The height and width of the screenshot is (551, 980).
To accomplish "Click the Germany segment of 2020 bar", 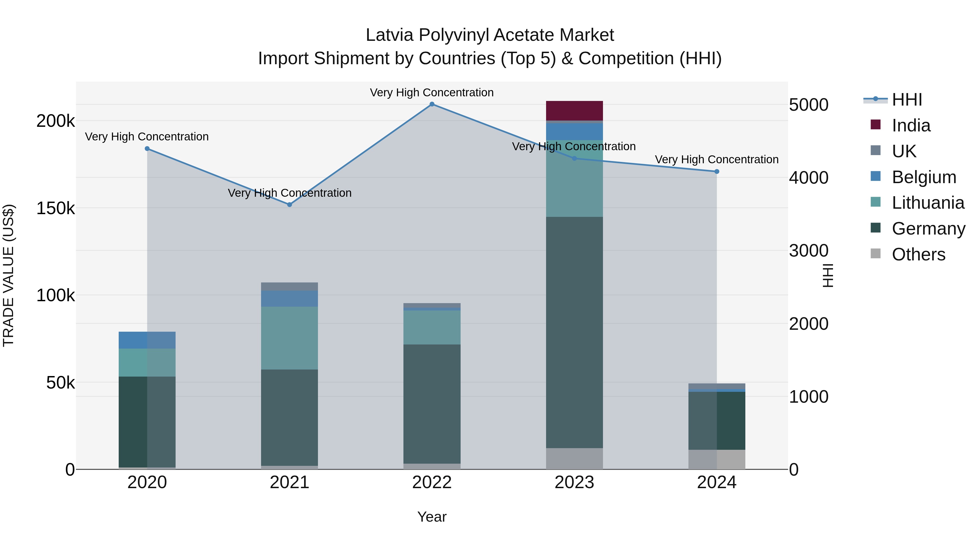I will tap(147, 422).
